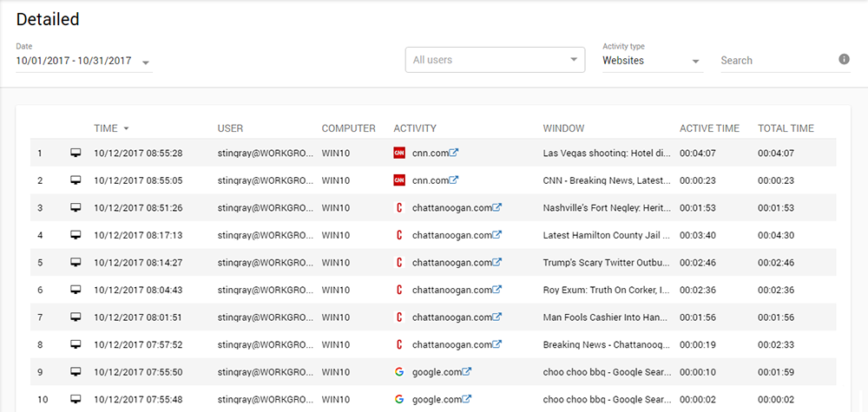
Task: Click the CNN favicon in row 2
Action: click(x=399, y=180)
